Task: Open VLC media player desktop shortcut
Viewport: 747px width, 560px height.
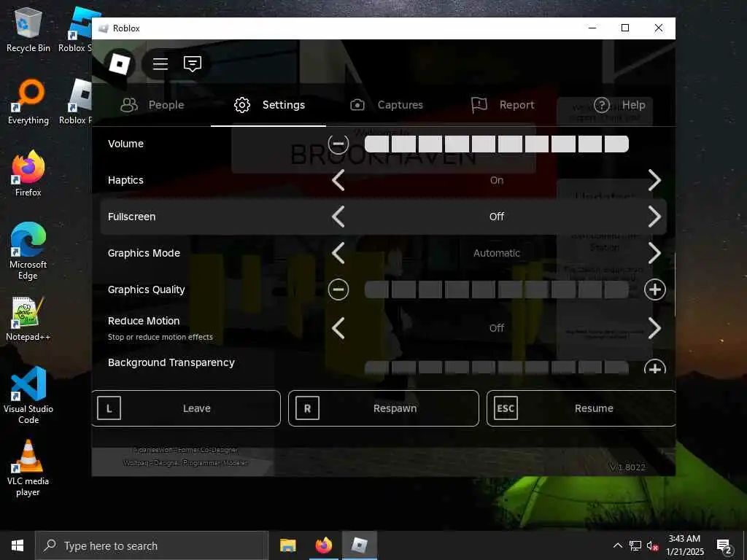Action: point(28,469)
